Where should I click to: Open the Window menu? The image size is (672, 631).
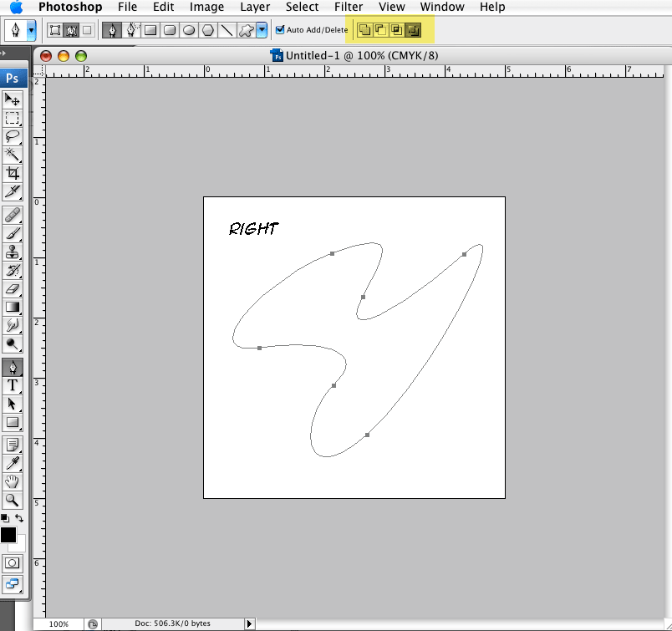click(441, 7)
